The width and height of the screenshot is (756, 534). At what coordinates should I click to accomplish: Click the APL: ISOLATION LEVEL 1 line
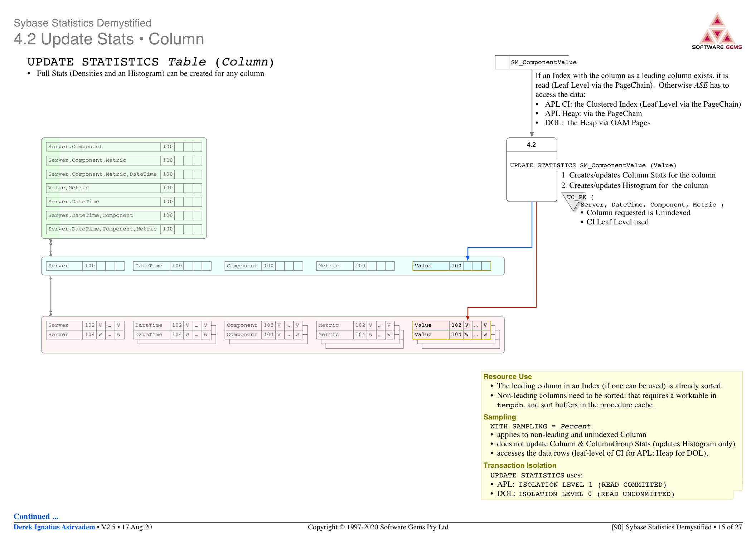click(578, 485)
